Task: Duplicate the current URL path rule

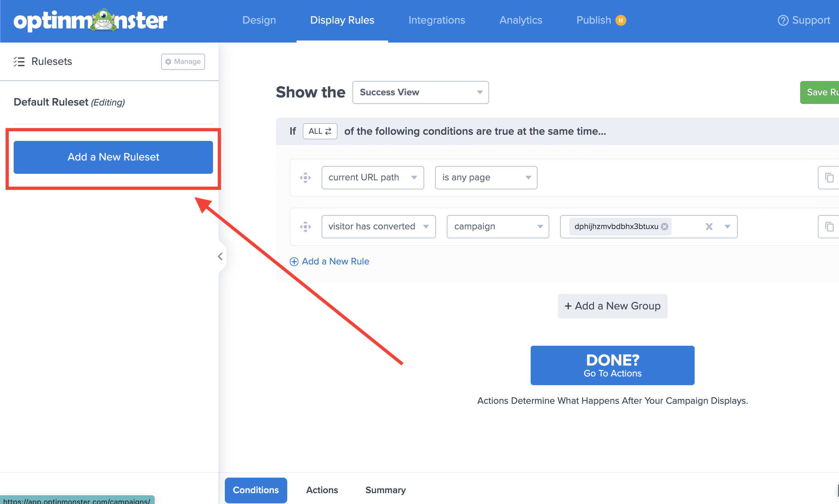Action: (829, 178)
